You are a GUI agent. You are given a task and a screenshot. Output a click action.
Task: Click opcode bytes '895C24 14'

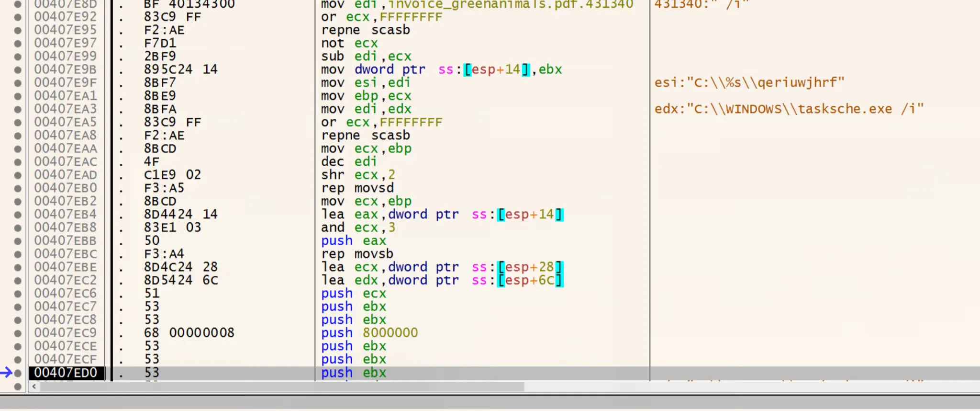coord(180,69)
